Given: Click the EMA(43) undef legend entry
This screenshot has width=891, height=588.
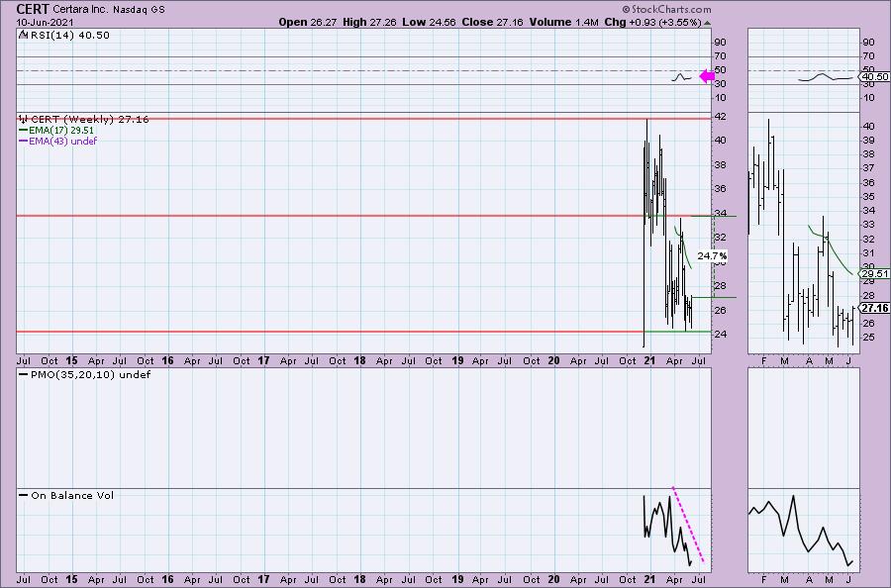Looking at the screenshot, I should tap(58, 141).
